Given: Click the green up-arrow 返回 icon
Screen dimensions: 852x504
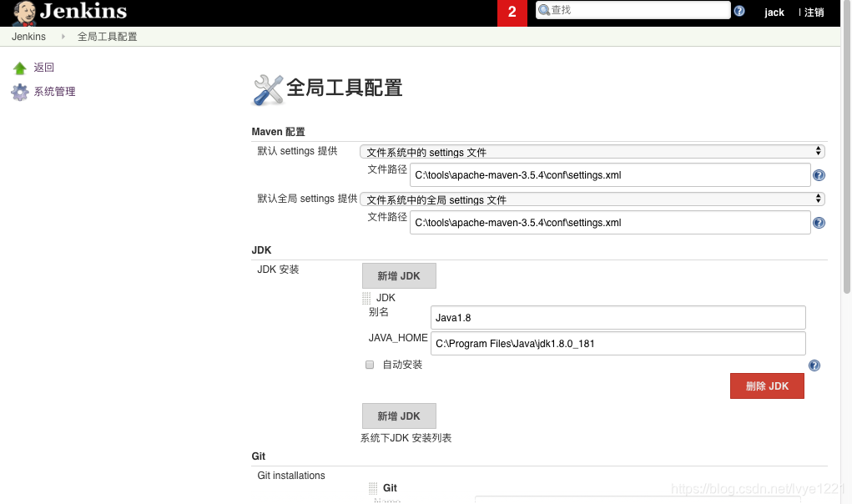Looking at the screenshot, I should click(x=19, y=68).
